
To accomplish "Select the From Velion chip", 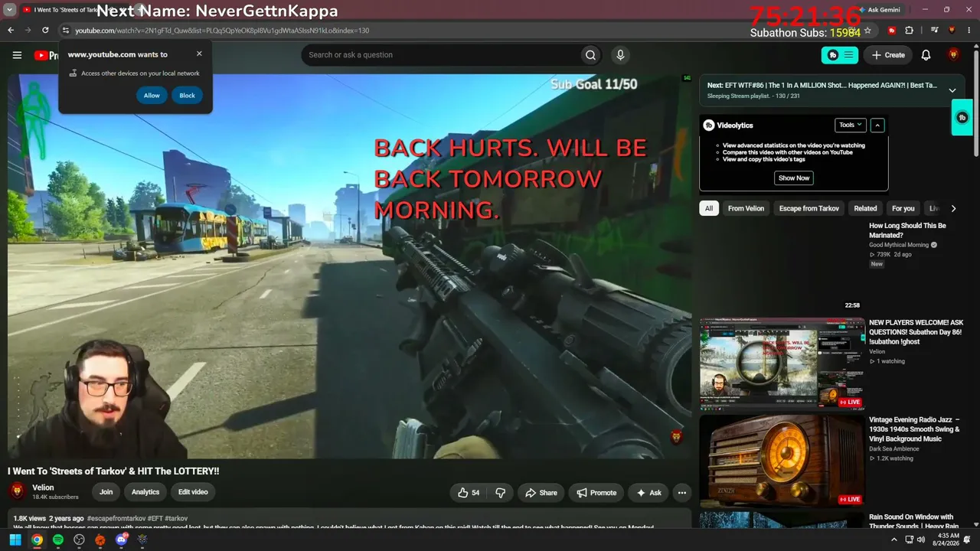I will 746,208.
